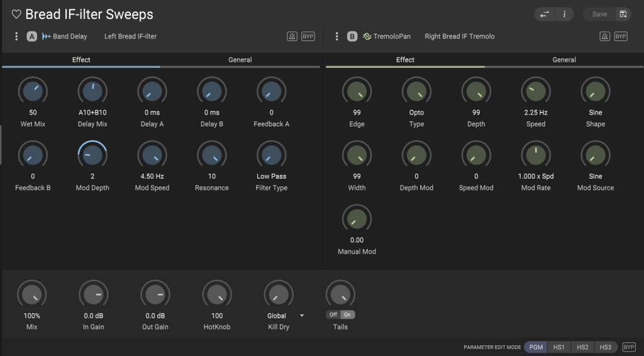Open the General tab for slot A
Viewport: 644px width, 356px height.
240,60
